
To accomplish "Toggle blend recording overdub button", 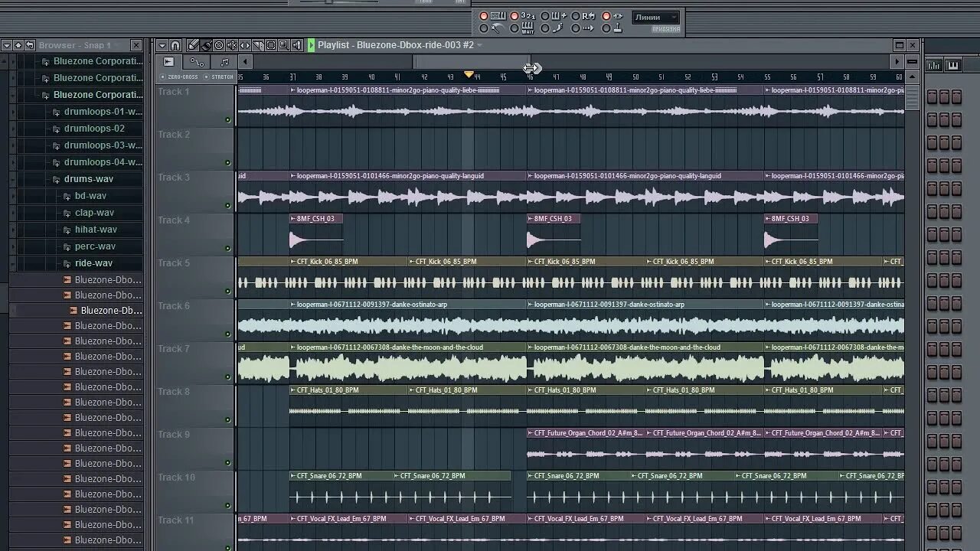I will 554,15.
